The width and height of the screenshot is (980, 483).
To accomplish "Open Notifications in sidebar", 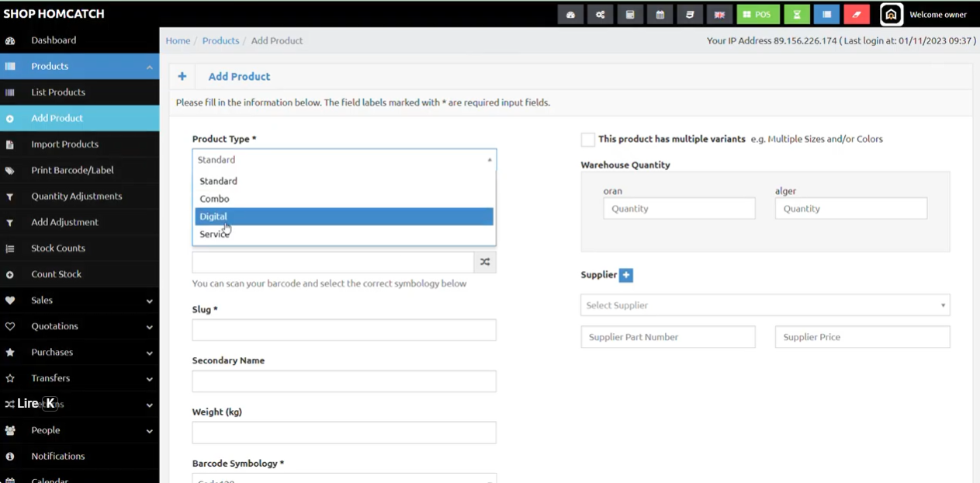I will (79, 457).
